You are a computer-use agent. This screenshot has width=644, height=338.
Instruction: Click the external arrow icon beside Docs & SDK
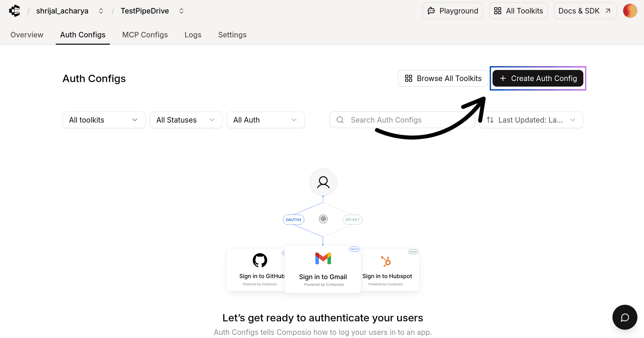pyautogui.click(x=608, y=11)
